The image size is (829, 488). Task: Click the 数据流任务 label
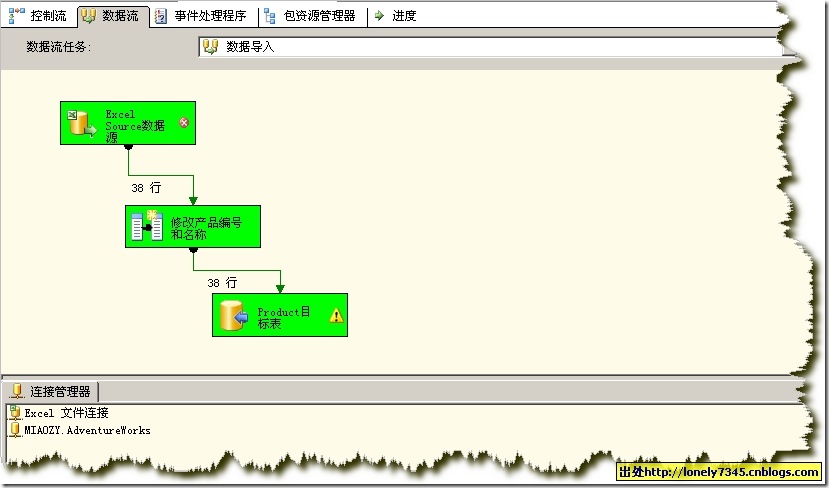pyautogui.click(x=59, y=47)
